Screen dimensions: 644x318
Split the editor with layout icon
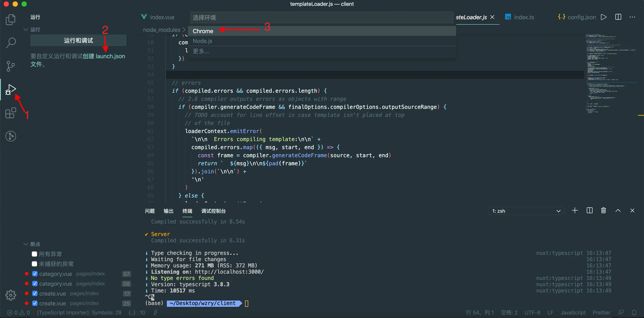click(618, 17)
